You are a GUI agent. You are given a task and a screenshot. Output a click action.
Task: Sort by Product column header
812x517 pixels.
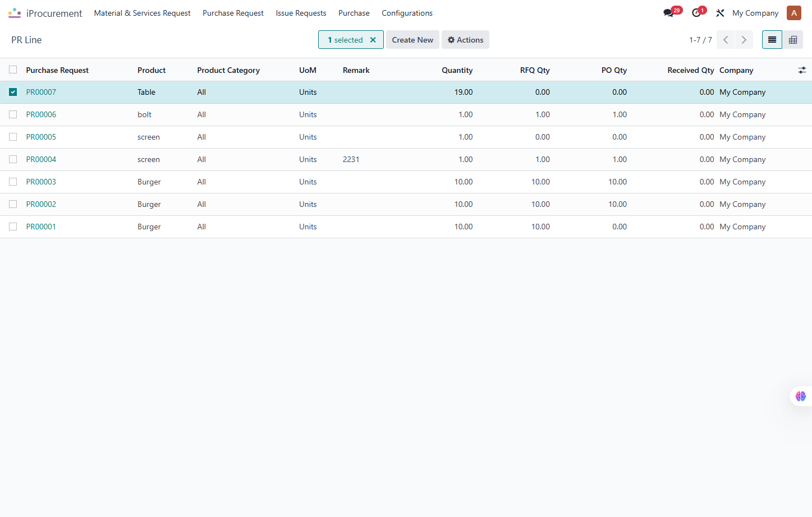[152, 70]
